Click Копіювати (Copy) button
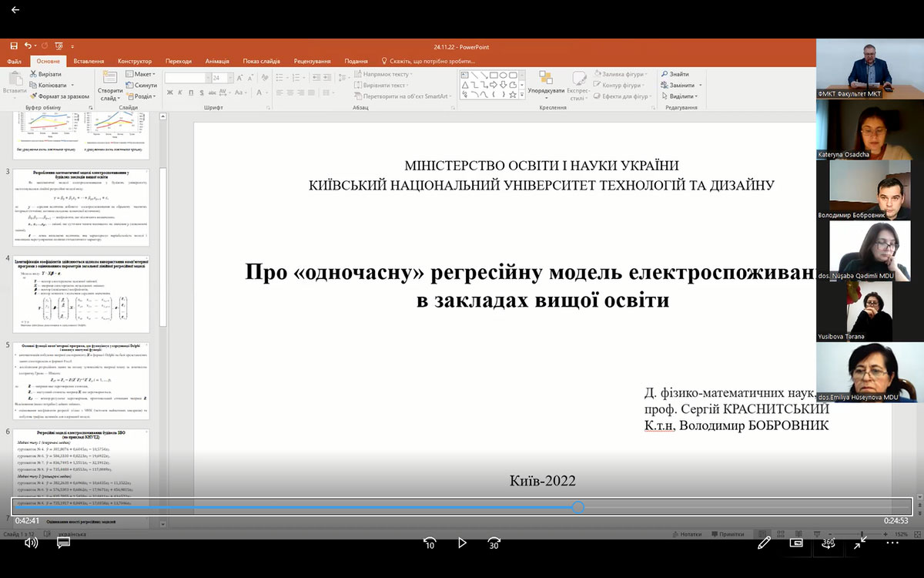The height and width of the screenshot is (578, 924). (48, 85)
